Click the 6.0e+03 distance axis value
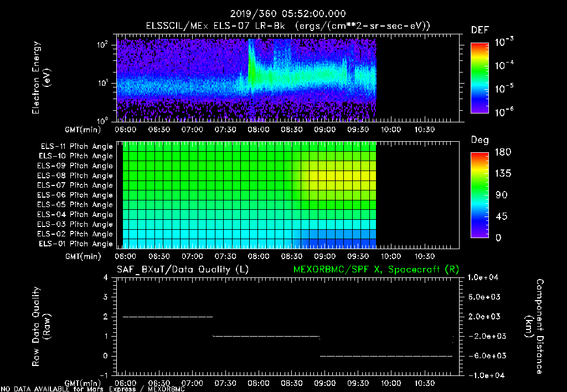This screenshot has width=567, height=392. pos(484,297)
